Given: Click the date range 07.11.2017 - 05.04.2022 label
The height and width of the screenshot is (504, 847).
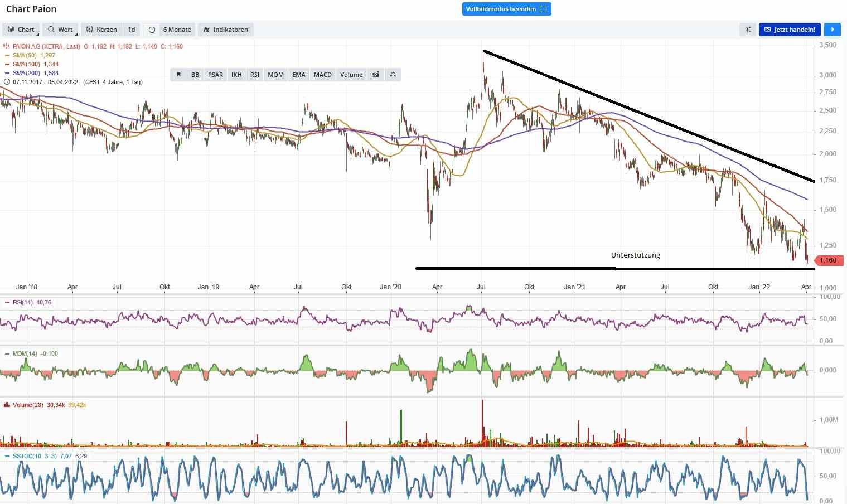Looking at the screenshot, I should [x=45, y=82].
